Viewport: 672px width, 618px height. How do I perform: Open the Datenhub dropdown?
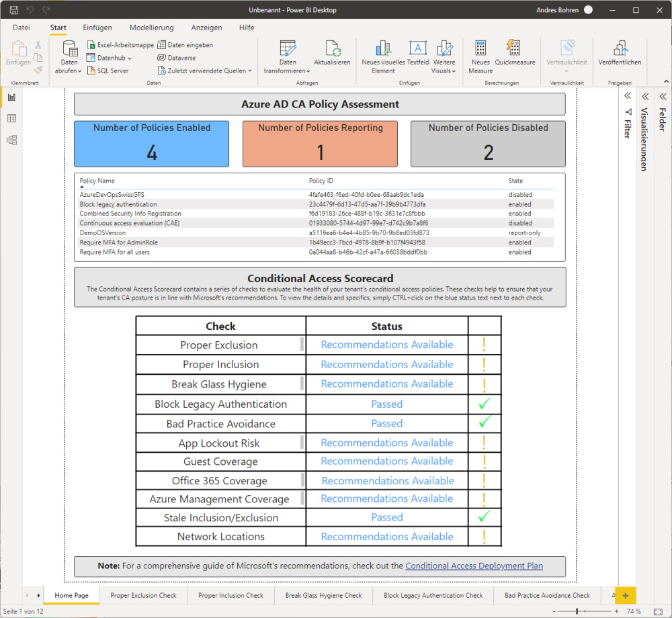coord(110,58)
